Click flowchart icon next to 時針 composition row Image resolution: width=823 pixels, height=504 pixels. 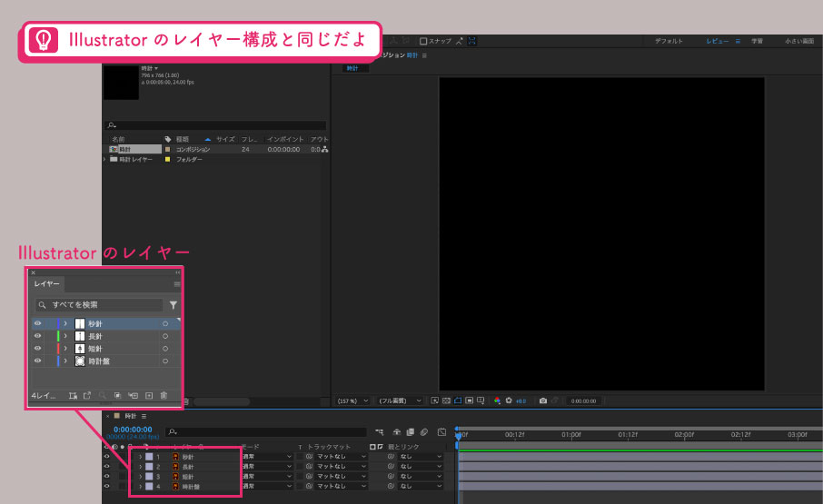325,150
